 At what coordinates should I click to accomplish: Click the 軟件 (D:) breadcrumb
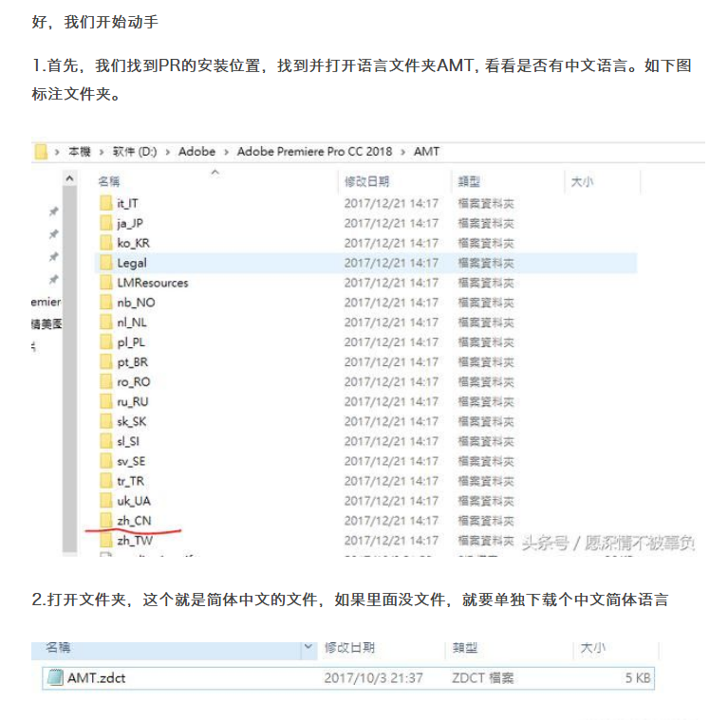point(134,152)
